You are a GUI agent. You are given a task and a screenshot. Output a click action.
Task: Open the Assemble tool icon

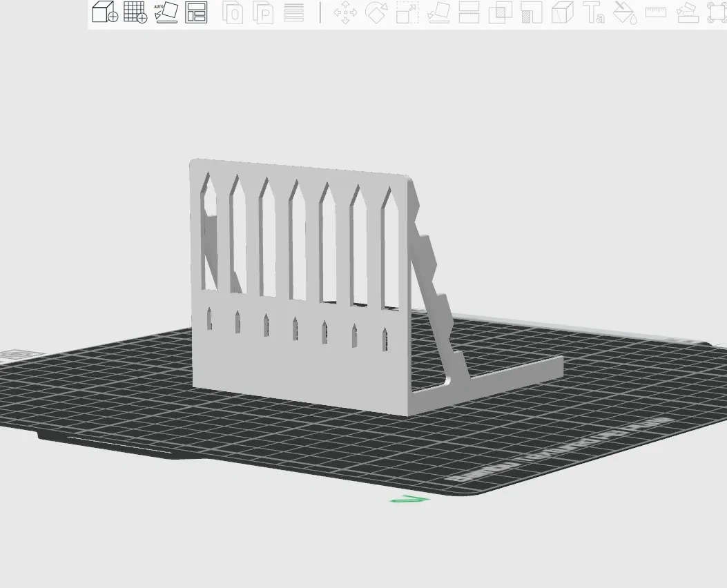[x=688, y=12]
